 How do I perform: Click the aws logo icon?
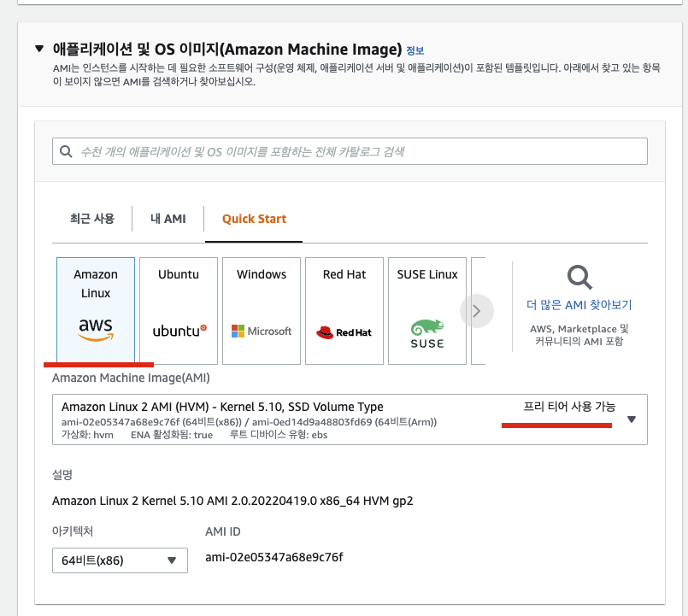[96, 330]
